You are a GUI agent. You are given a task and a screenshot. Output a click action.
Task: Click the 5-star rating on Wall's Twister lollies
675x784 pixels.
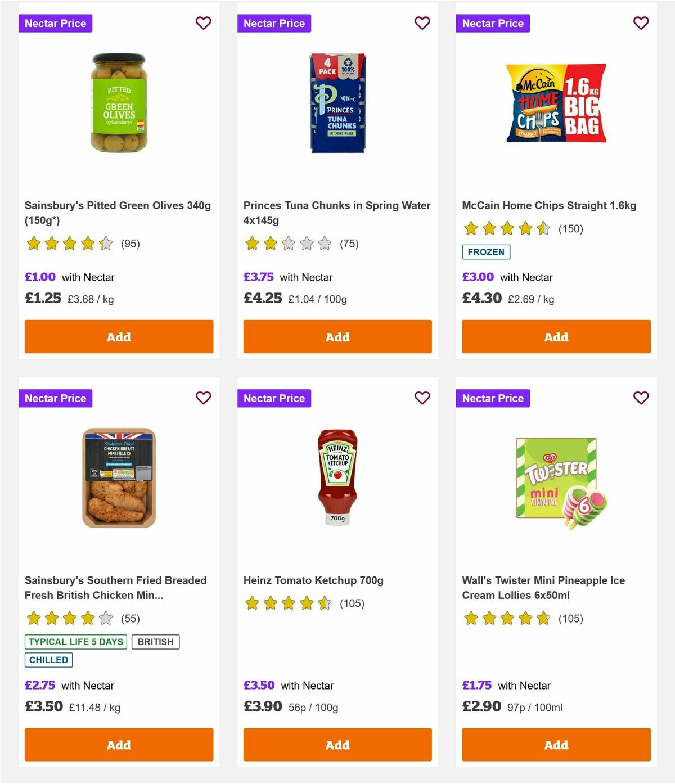click(x=505, y=618)
